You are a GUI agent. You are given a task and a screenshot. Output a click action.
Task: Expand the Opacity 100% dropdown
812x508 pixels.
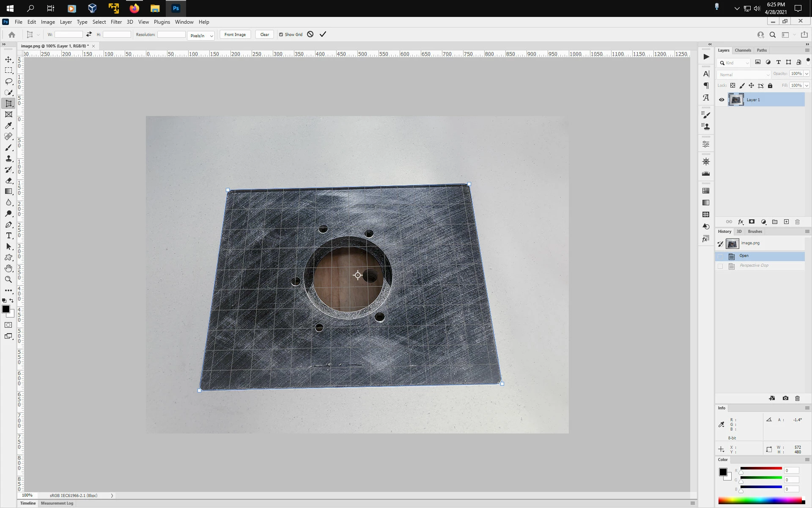coord(807,74)
